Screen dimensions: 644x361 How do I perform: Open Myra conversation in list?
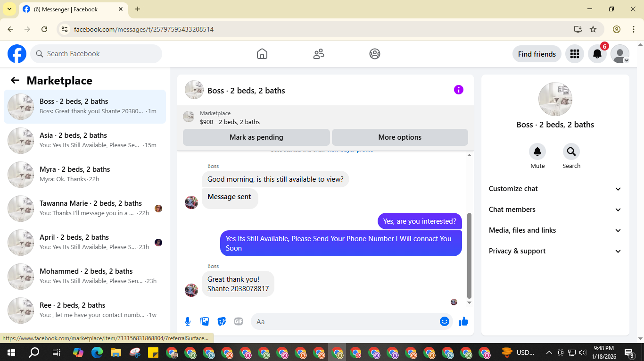tap(85, 175)
